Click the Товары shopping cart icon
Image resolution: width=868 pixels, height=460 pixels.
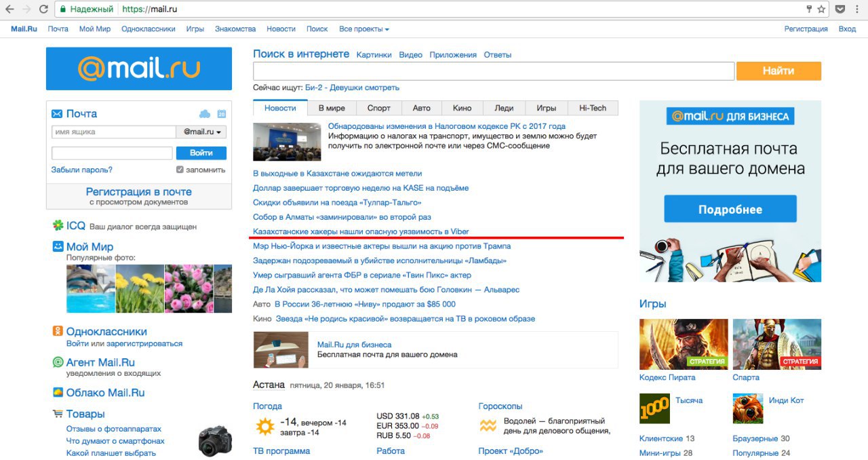[58, 413]
